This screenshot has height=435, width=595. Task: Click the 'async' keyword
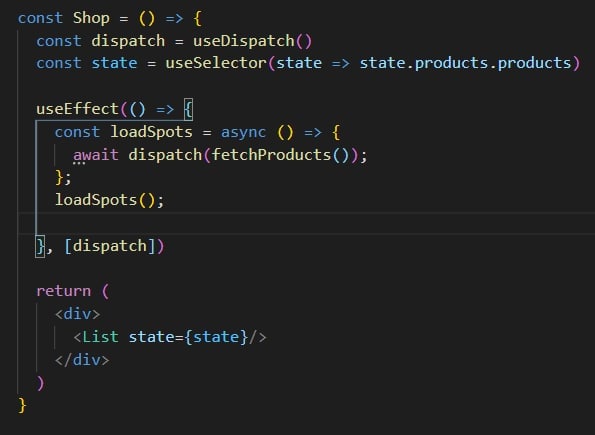[x=243, y=132]
